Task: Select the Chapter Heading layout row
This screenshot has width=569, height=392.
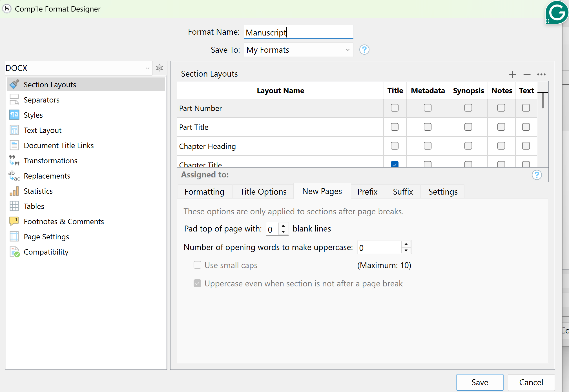Action: coord(280,146)
